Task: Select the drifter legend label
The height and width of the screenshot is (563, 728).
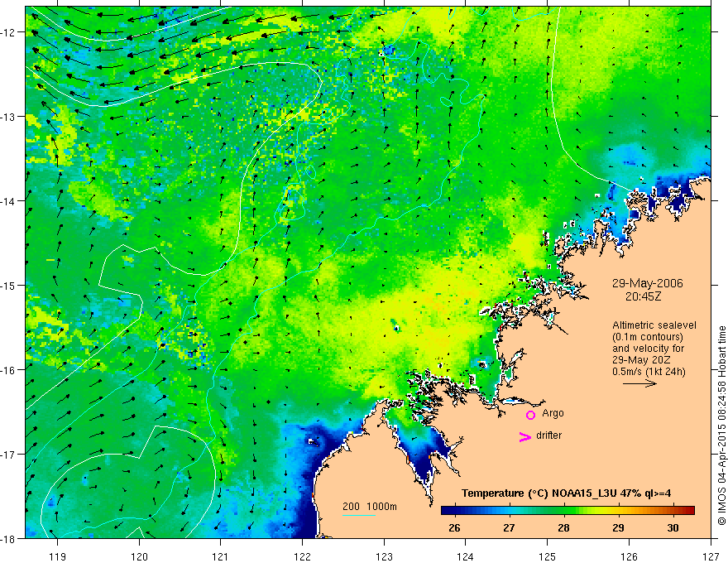Action: click(x=548, y=435)
